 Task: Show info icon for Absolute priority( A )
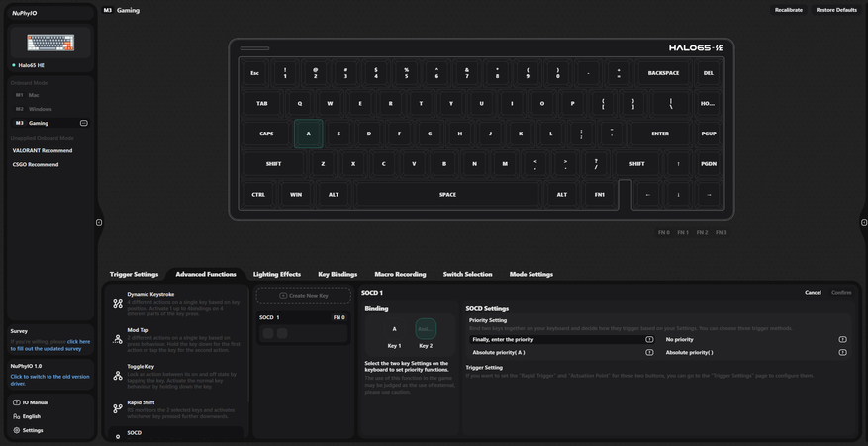pyautogui.click(x=649, y=352)
